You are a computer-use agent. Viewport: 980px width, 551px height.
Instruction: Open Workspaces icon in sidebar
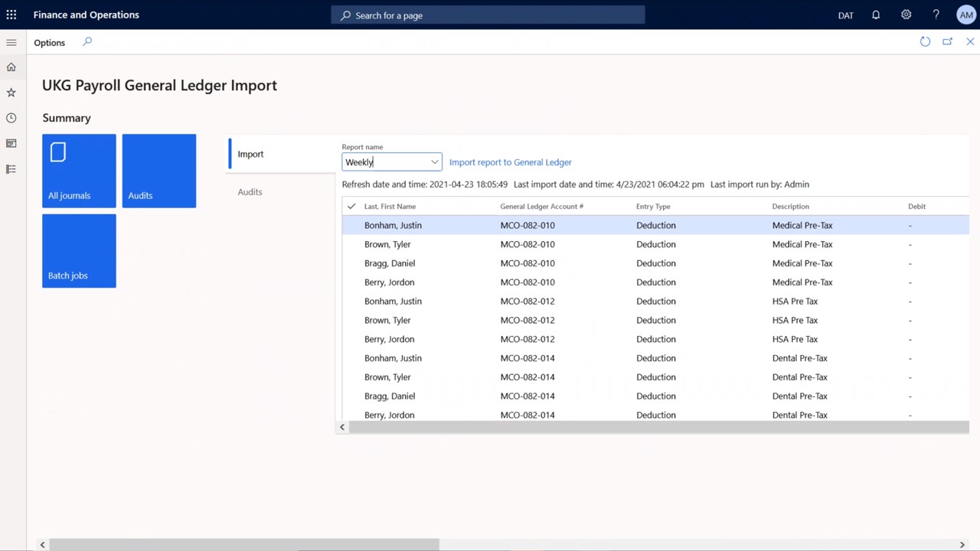click(x=11, y=143)
